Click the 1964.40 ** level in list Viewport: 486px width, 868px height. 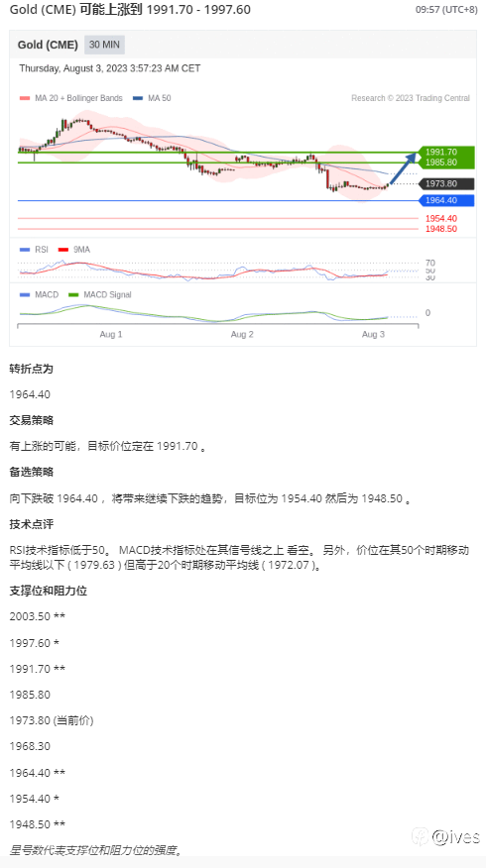(37, 772)
